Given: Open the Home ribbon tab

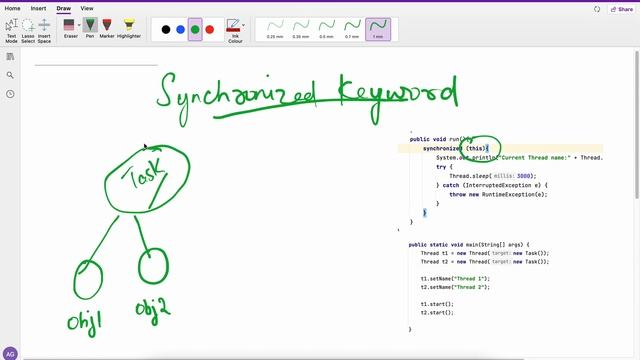Looking at the screenshot, I should (x=12, y=8).
